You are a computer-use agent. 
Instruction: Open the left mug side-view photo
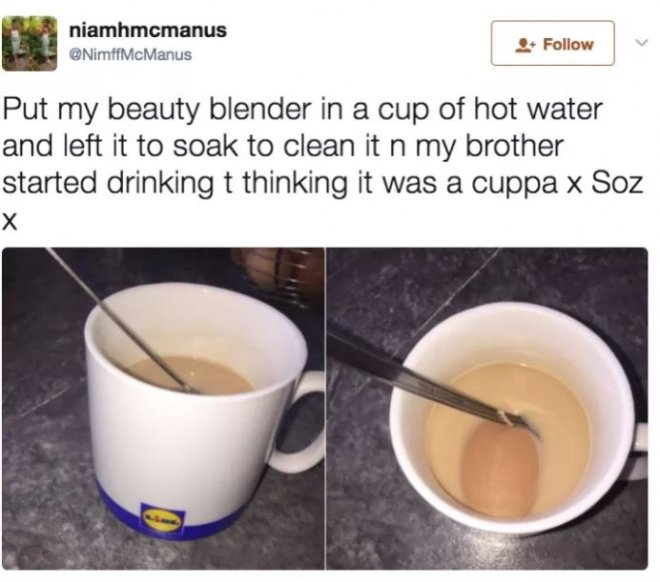[x=163, y=409]
